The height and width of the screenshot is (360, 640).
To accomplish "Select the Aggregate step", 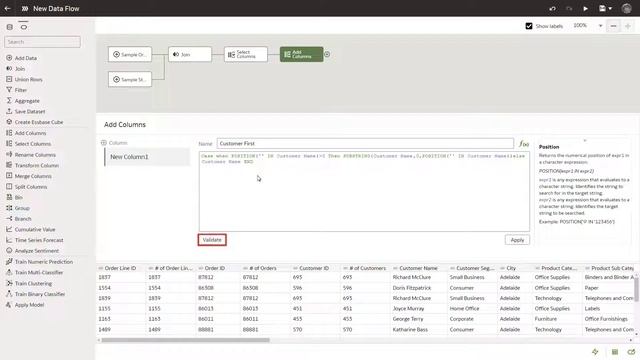I will point(23,100).
